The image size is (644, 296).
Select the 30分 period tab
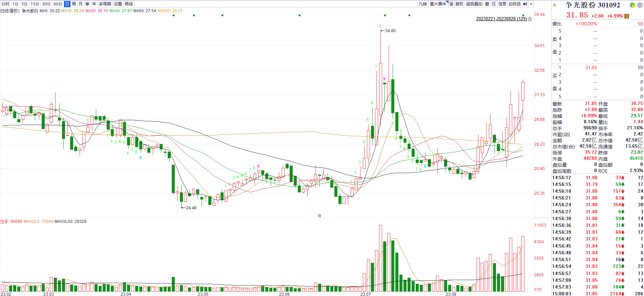46,4
